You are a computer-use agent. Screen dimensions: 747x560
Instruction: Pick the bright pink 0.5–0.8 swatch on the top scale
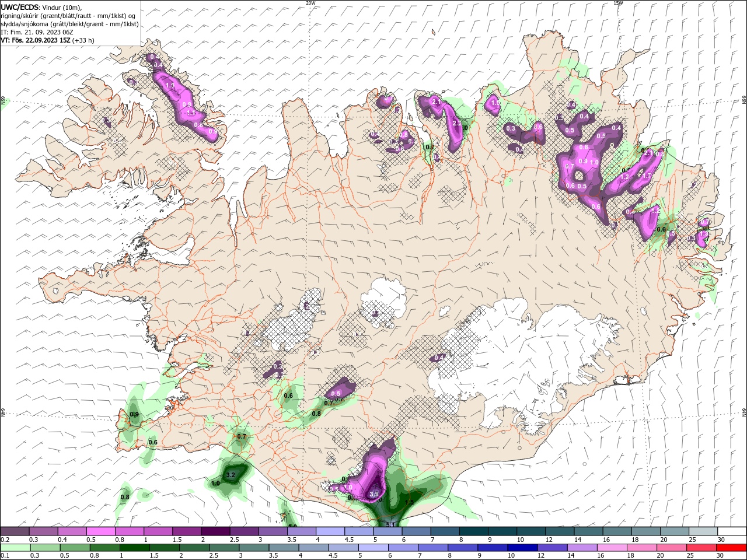tap(100, 531)
